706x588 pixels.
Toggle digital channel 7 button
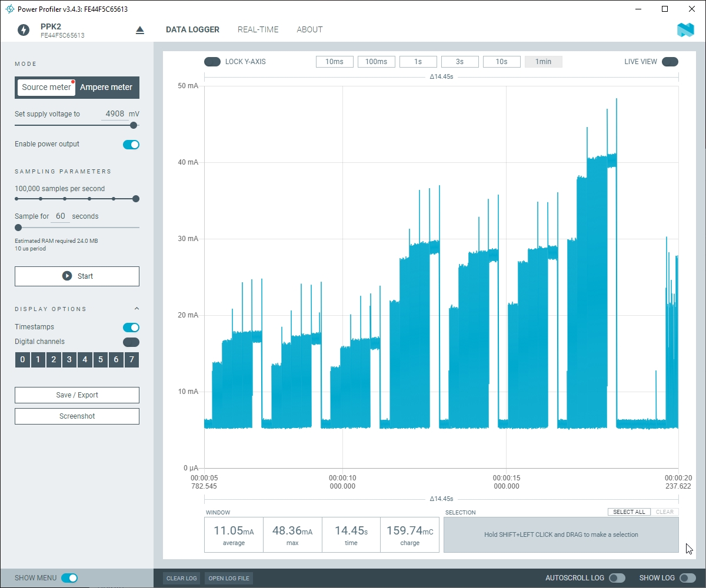click(132, 360)
